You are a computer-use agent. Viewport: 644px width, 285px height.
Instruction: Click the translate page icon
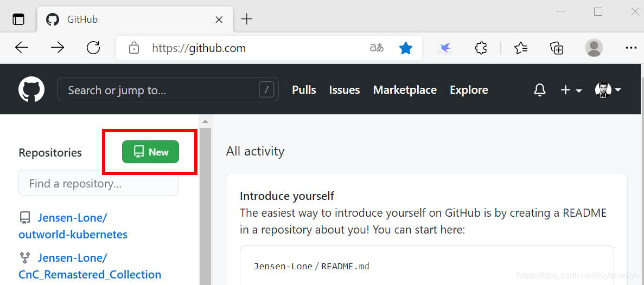pyautogui.click(x=377, y=48)
